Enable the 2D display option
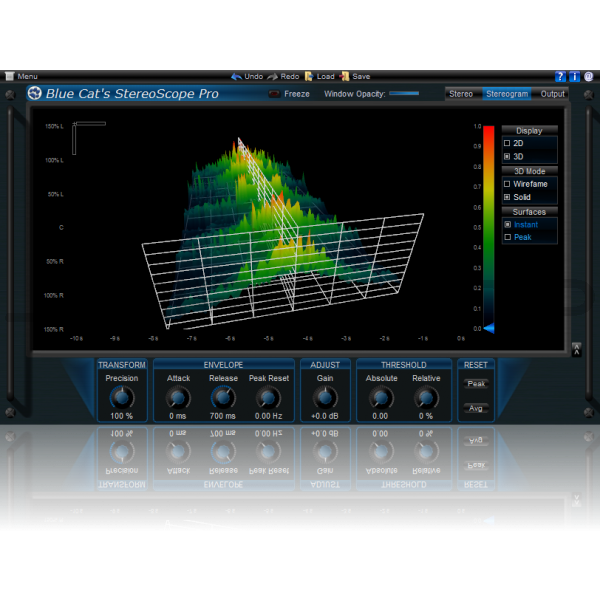Image resolution: width=600 pixels, height=600 pixels. coord(508,143)
